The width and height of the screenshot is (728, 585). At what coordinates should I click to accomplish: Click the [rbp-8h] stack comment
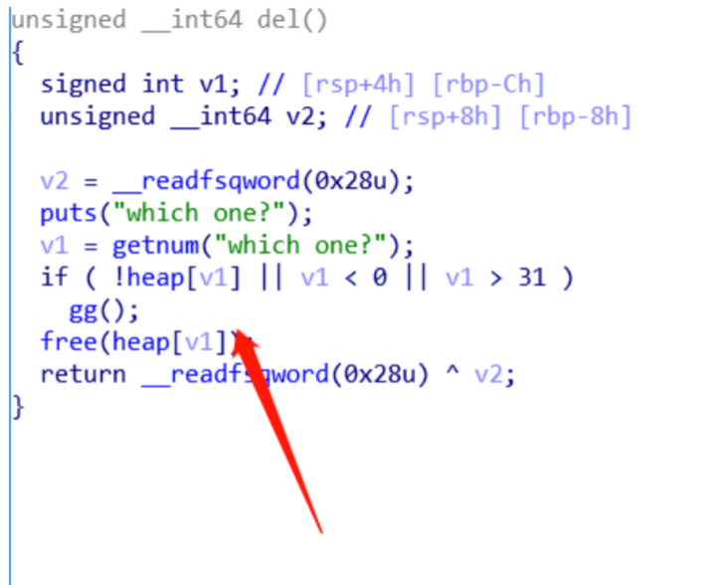click(575, 117)
